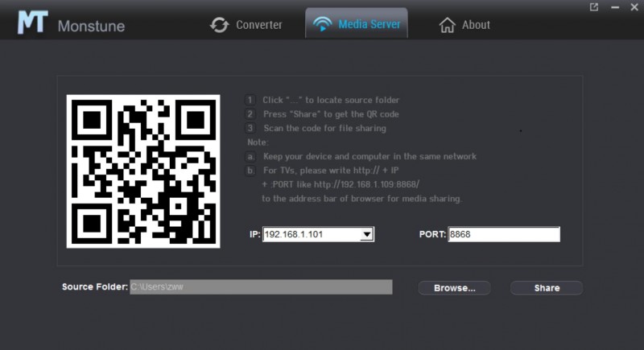Click the Wi-Fi icon on Media Server tab
The width and height of the screenshot is (644, 350).
tap(322, 24)
